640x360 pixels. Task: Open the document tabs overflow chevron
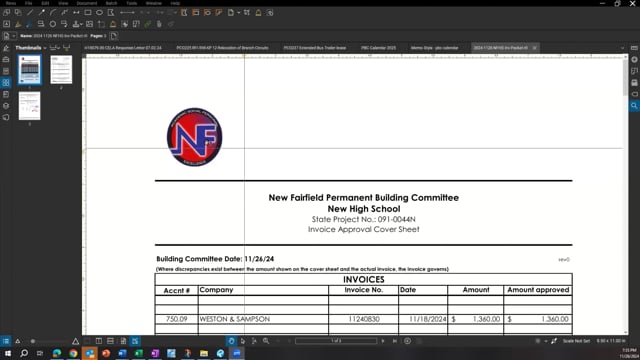pyautogui.click(x=622, y=48)
